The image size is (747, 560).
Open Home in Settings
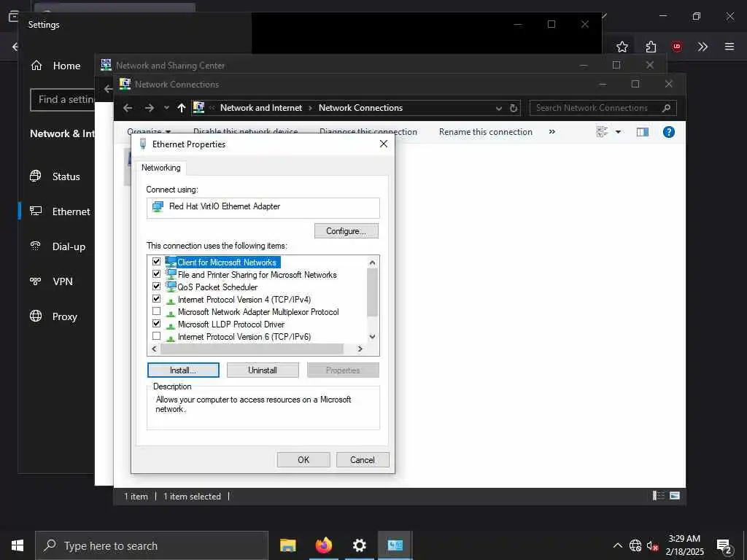tap(55, 66)
